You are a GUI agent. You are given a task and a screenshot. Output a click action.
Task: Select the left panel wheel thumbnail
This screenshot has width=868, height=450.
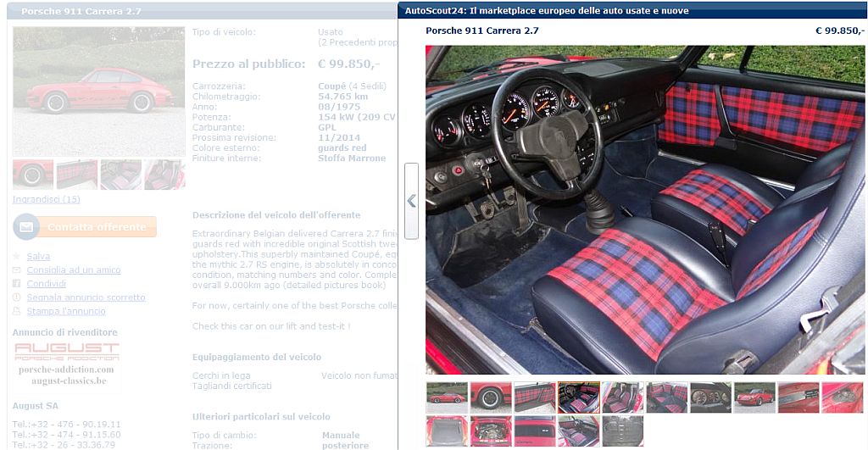click(33, 175)
